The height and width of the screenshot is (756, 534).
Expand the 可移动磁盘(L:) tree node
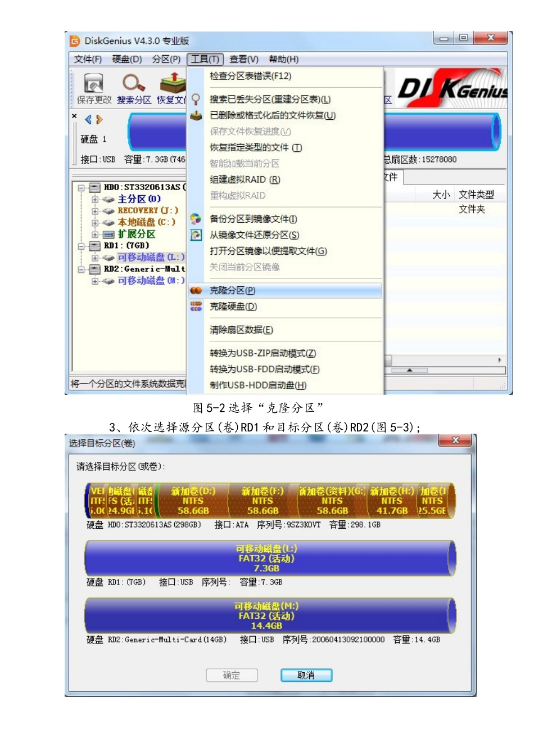[95, 258]
